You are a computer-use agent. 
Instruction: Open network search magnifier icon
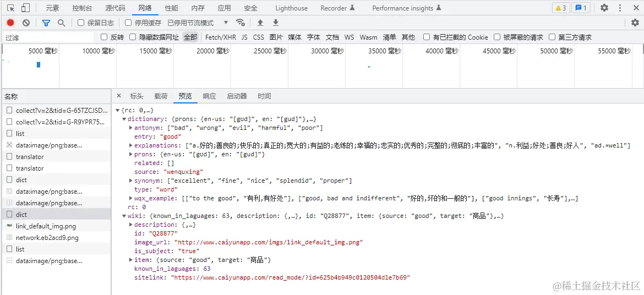[62, 23]
